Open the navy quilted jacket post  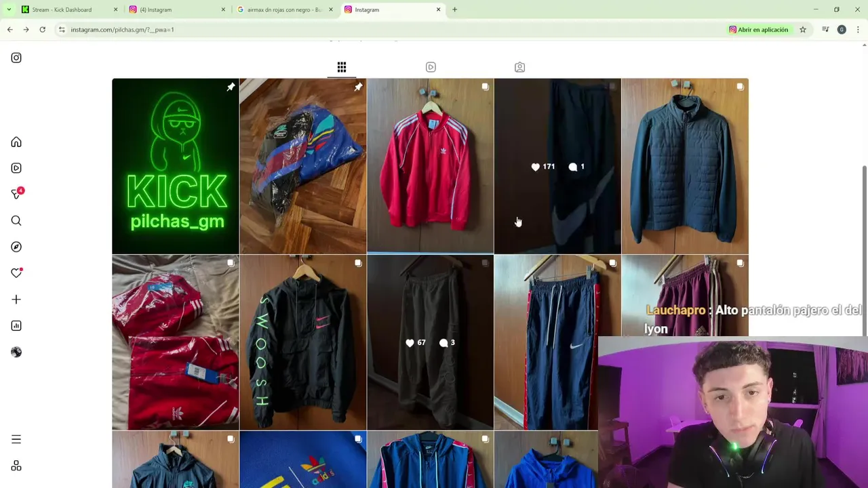point(685,166)
